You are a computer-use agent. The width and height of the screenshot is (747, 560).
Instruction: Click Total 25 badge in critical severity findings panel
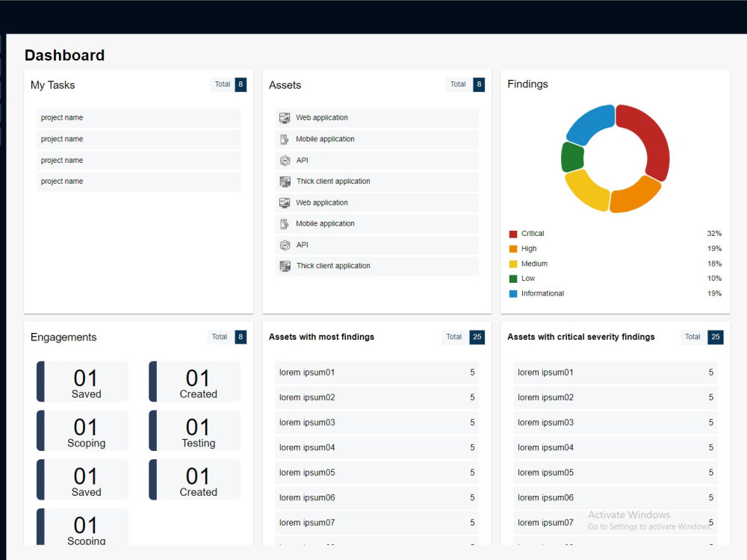tap(702, 337)
